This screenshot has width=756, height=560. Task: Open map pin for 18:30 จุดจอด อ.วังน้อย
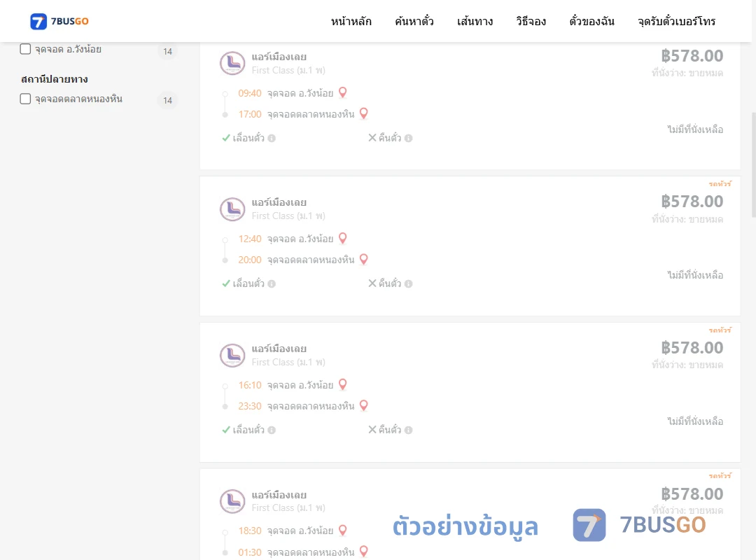pyautogui.click(x=343, y=530)
